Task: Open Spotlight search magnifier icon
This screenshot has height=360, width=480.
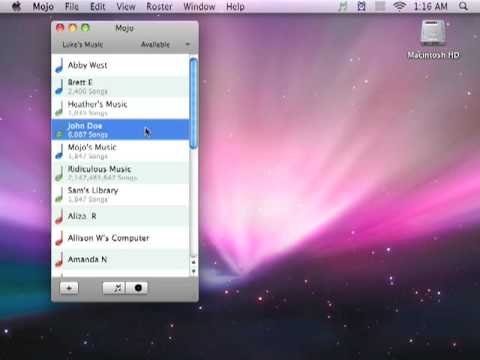Action: tap(463, 6)
